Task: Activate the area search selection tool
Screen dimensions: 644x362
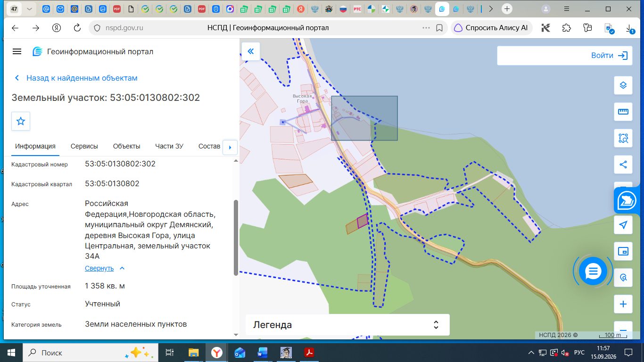Action: coord(623,138)
